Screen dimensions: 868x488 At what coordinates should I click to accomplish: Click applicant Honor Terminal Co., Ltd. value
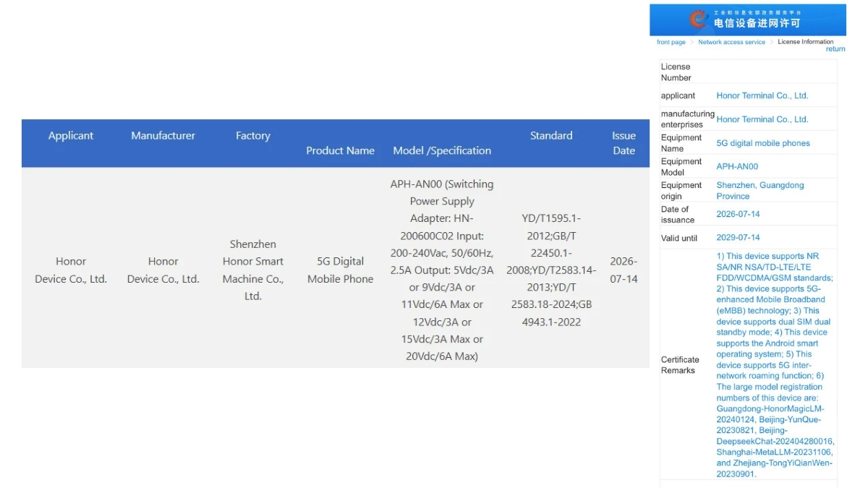[762, 95]
